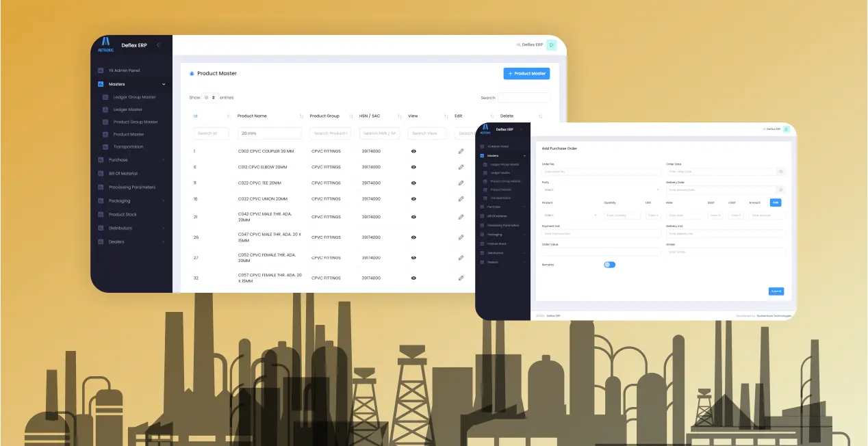Click the blue + Product Master button
The height and width of the screenshot is (446, 868).
click(x=526, y=73)
